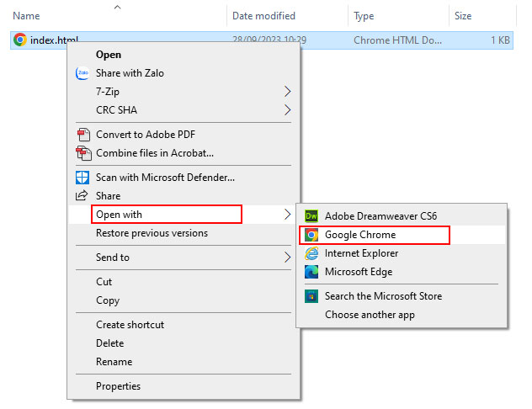Select the index.html file icon
The height and width of the screenshot is (409, 532).
pyautogui.click(x=20, y=40)
